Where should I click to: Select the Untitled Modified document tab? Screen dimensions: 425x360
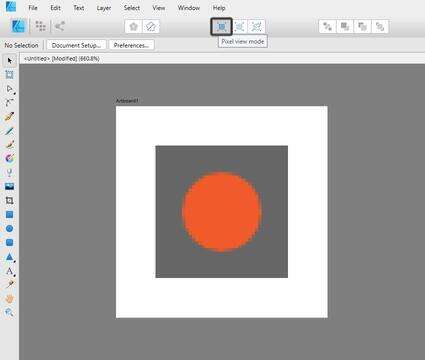point(61,59)
